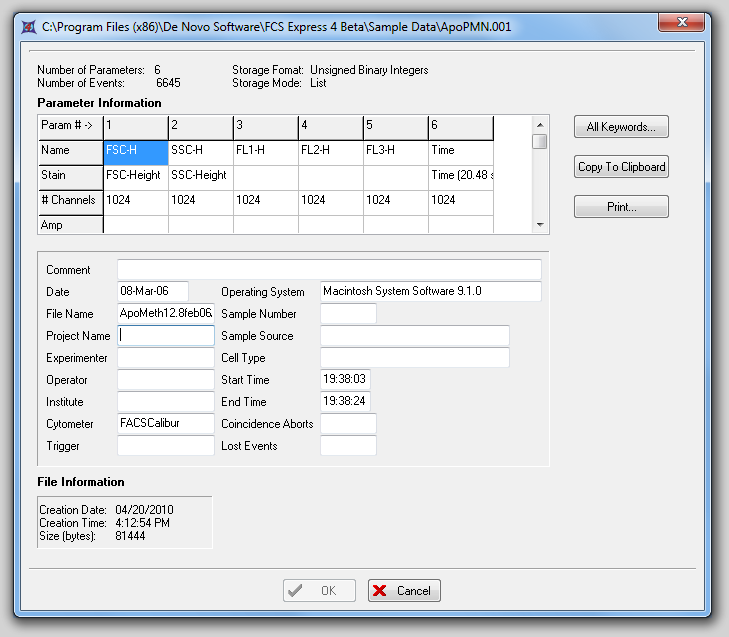Click the Operator input field
729x637 pixels.
pyautogui.click(x=166, y=379)
